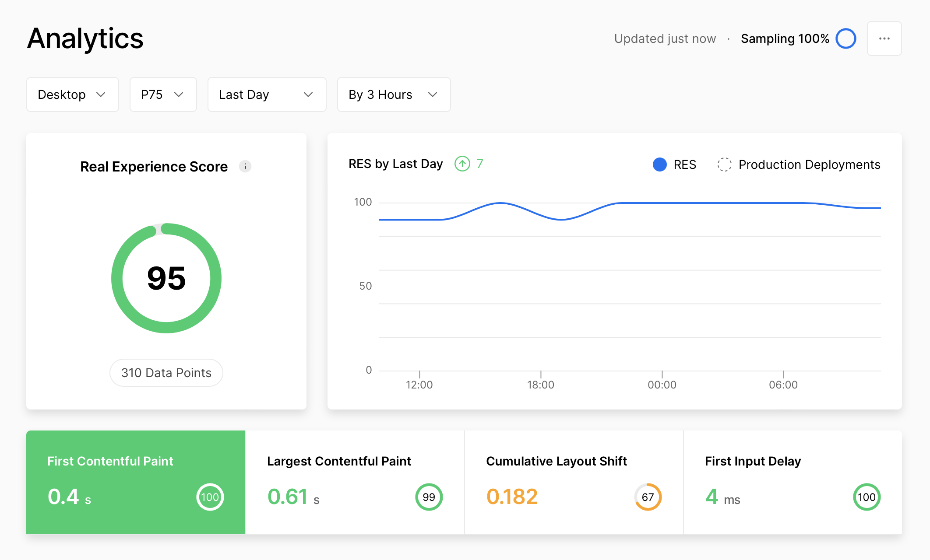Click the blue Sampling 100% indicator ring
The width and height of the screenshot is (930, 560).
coord(846,38)
